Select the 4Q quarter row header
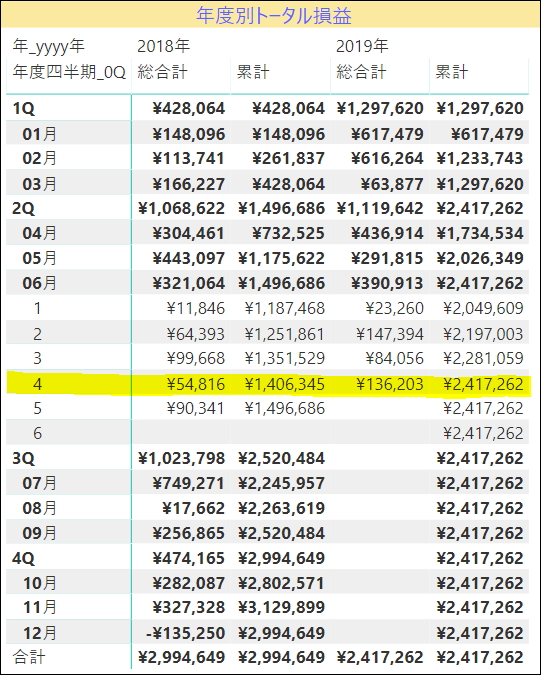 [x=24, y=558]
